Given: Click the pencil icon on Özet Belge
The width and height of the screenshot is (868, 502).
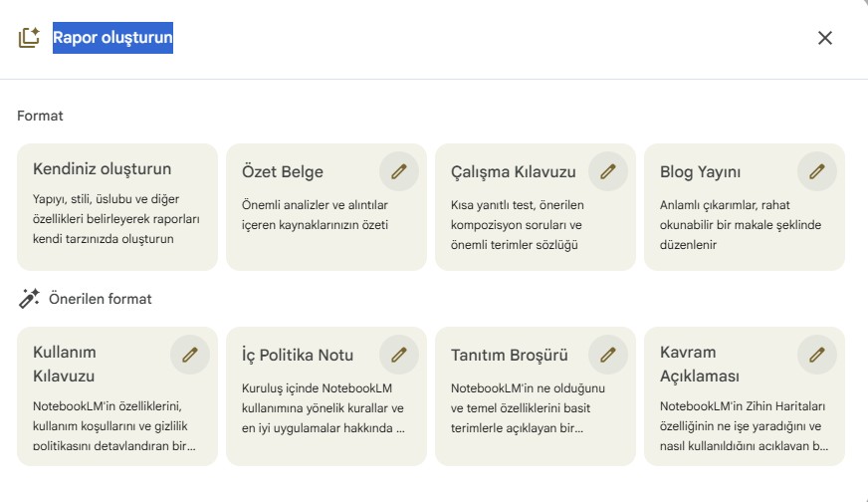Looking at the screenshot, I should [398, 171].
